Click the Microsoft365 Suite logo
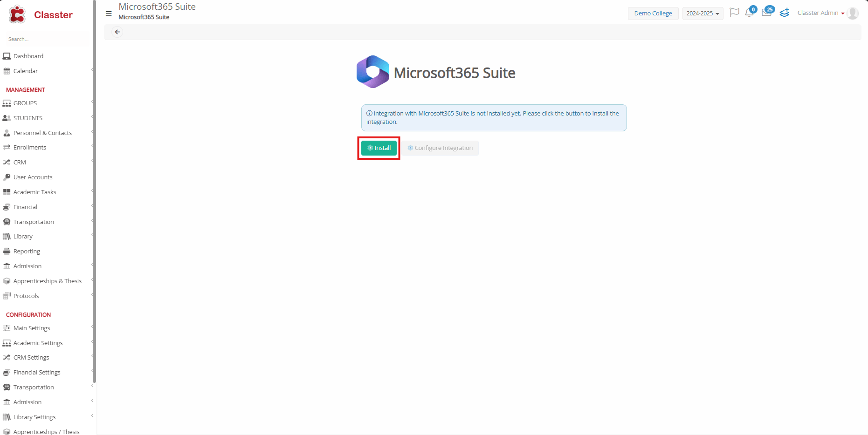 373,72
